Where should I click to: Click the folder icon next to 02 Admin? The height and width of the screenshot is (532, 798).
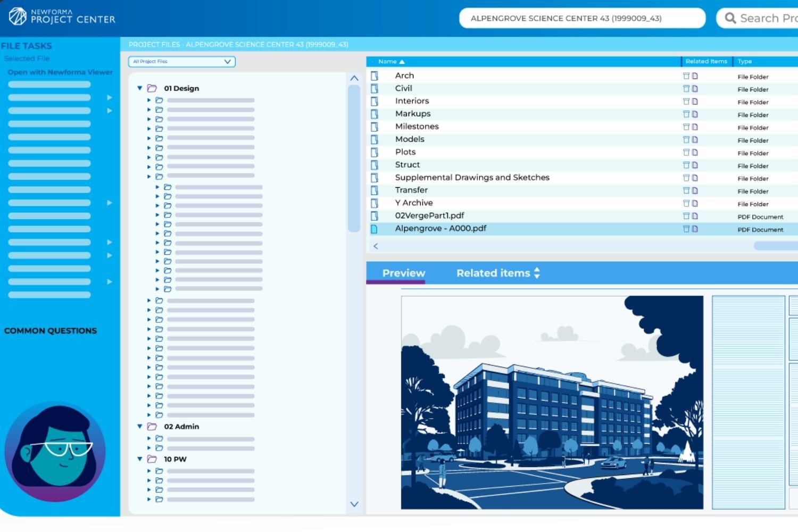click(152, 426)
